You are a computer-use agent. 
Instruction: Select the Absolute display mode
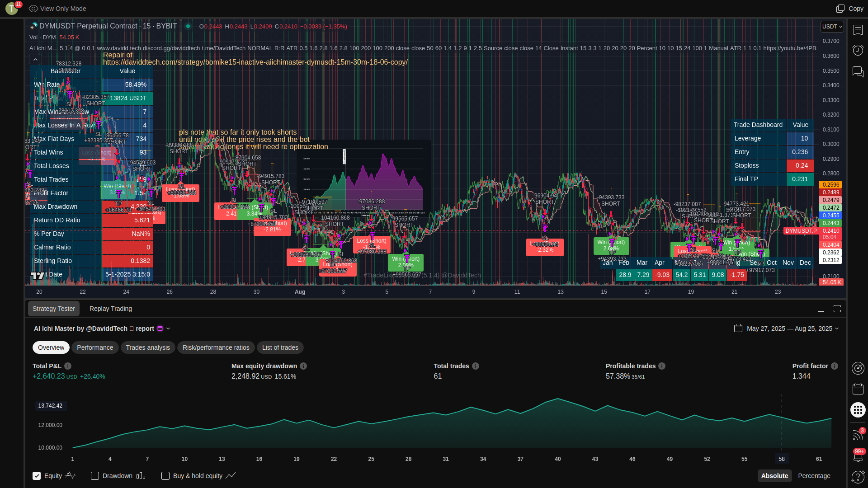(x=774, y=476)
